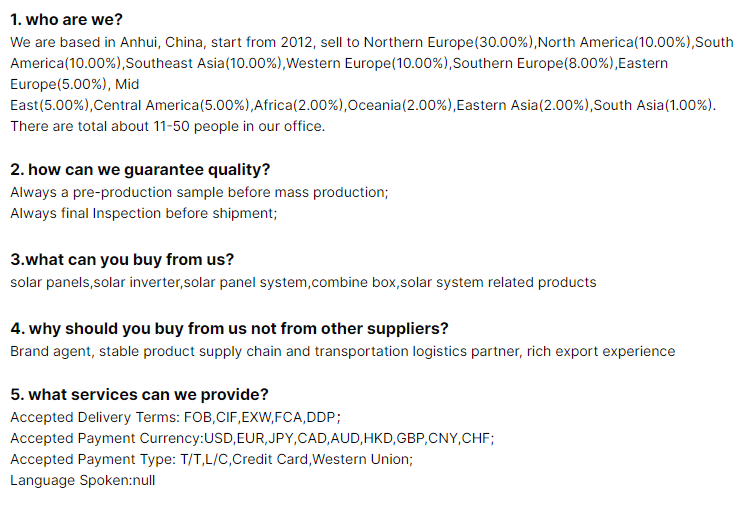The width and height of the screenshot is (753, 524).
Task: Click the 'Central America(5.00%)' text
Action: (x=171, y=105)
